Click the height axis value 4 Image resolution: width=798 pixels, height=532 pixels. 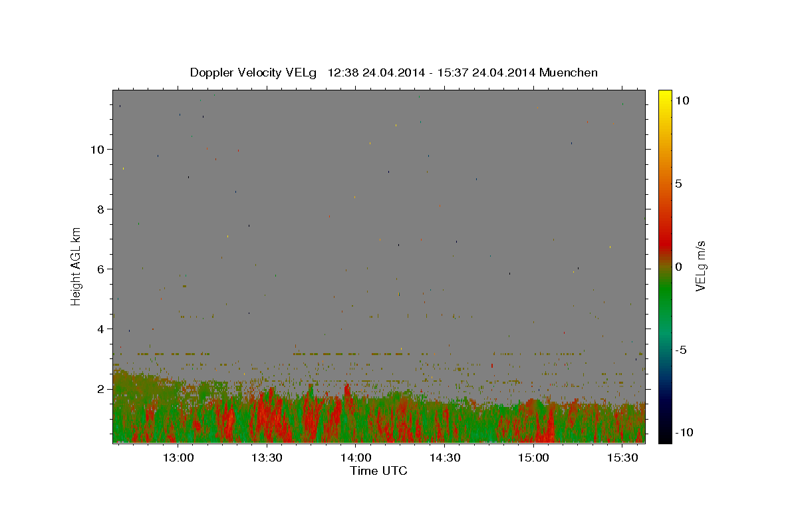101,329
